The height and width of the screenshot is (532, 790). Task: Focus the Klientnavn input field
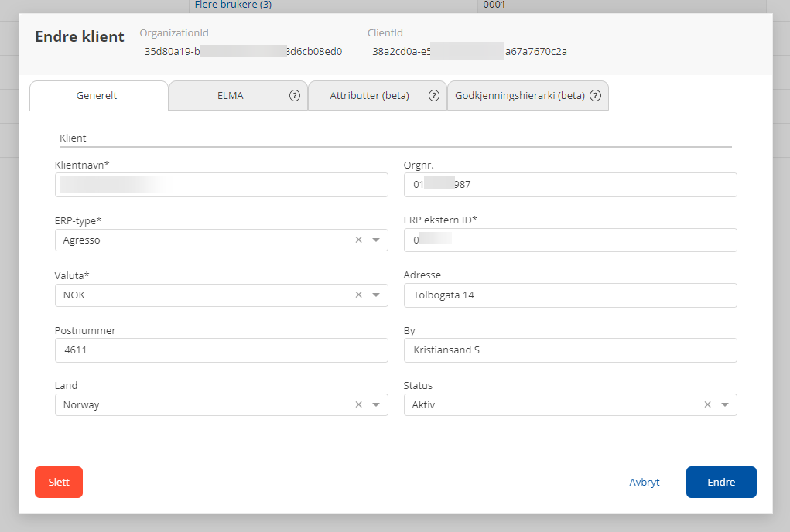click(x=221, y=185)
